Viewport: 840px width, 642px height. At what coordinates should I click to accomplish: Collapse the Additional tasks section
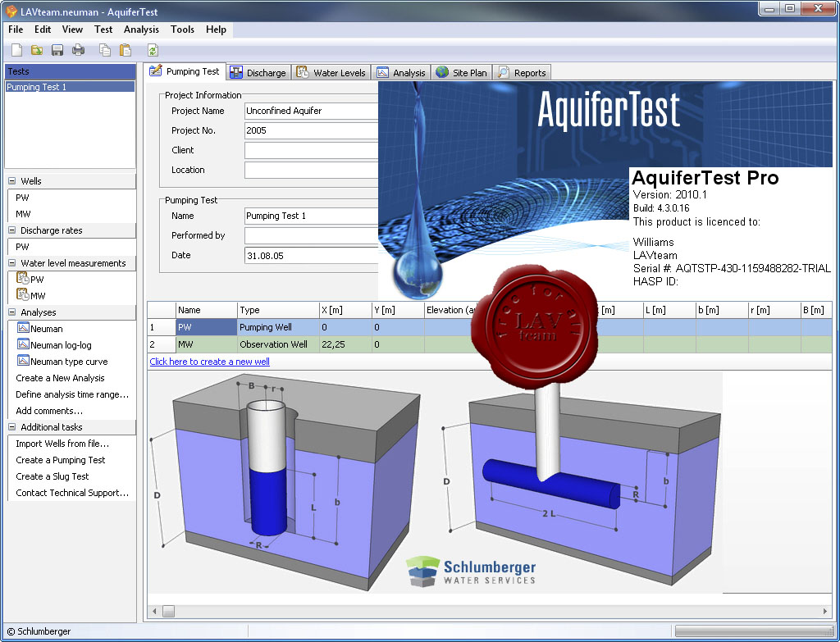tap(11, 426)
